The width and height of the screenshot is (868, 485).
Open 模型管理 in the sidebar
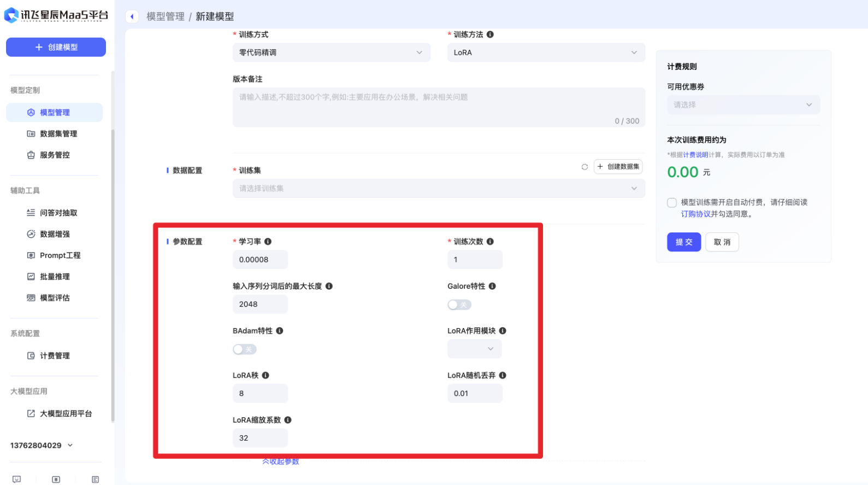click(54, 112)
